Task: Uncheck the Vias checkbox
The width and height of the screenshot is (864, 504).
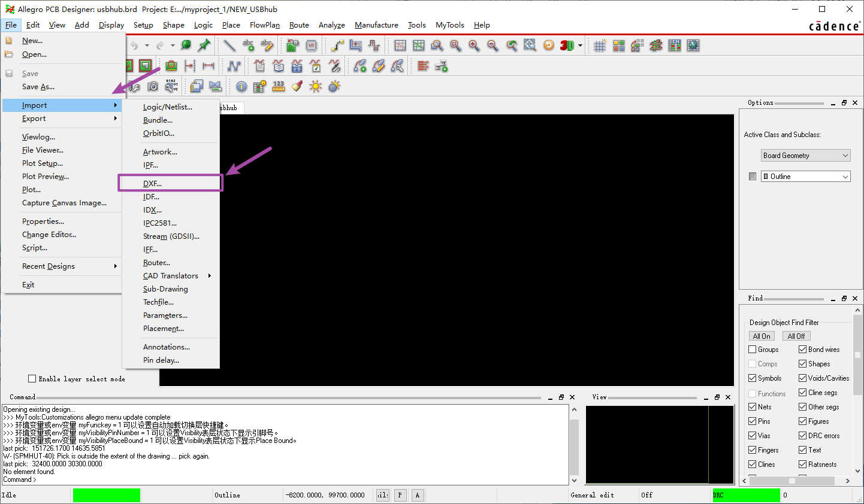Action: click(753, 436)
